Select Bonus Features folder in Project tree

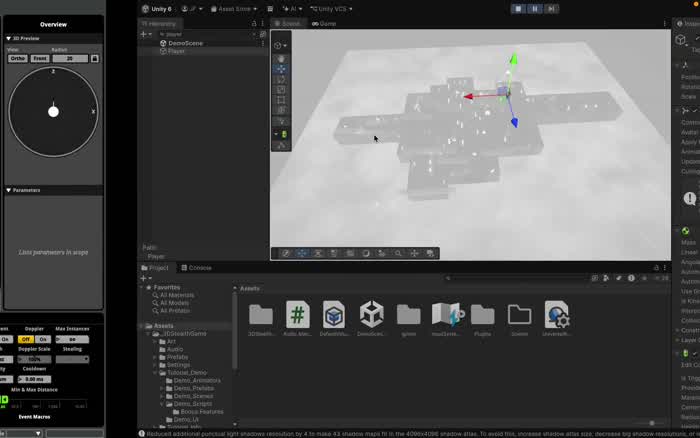click(x=202, y=412)
